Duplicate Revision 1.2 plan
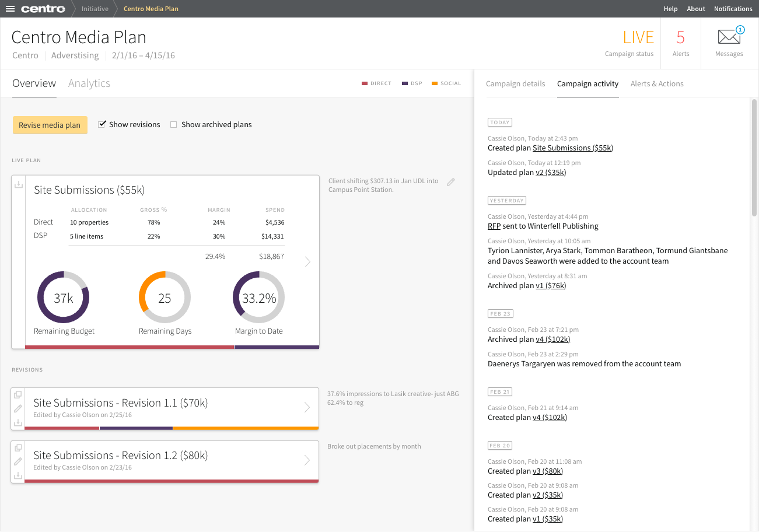This screenshot has width=759, height=532. [18, 446]
